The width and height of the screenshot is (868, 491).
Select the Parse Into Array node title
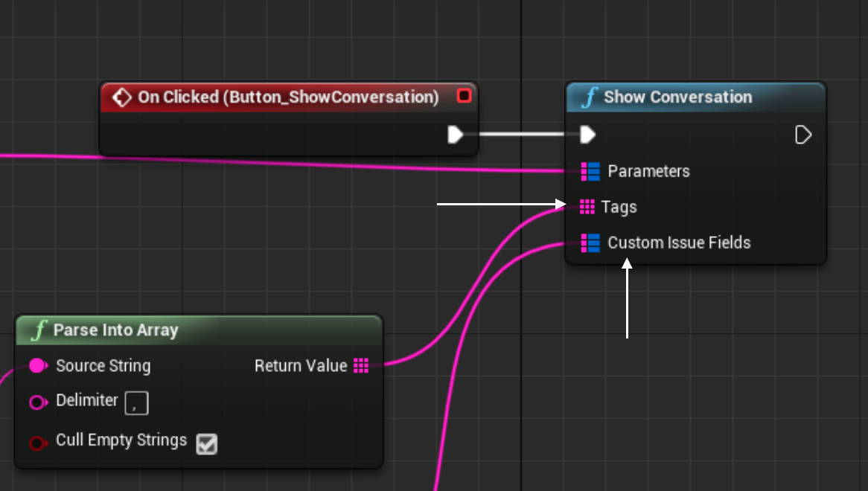pyautogui.click(x=115, y=330)
